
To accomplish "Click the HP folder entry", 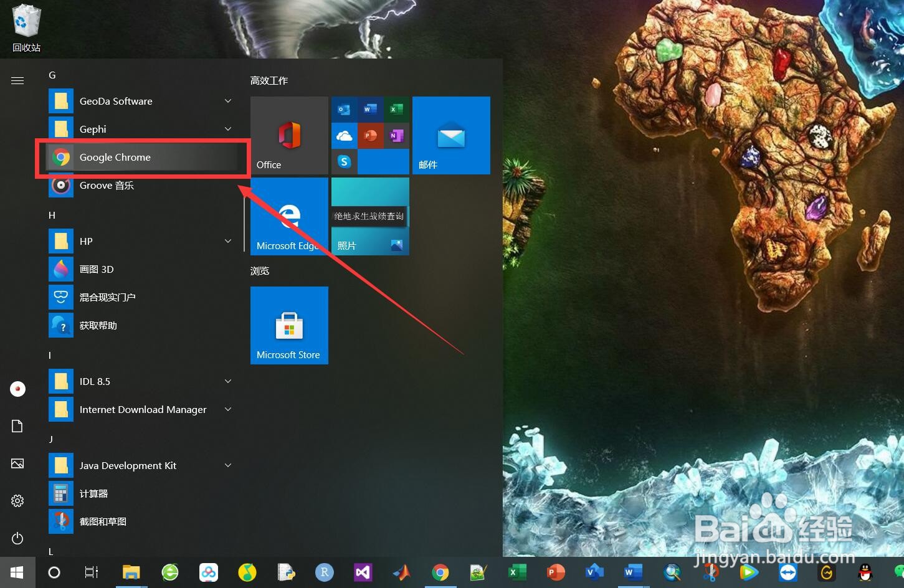I will tap(142, 241).
